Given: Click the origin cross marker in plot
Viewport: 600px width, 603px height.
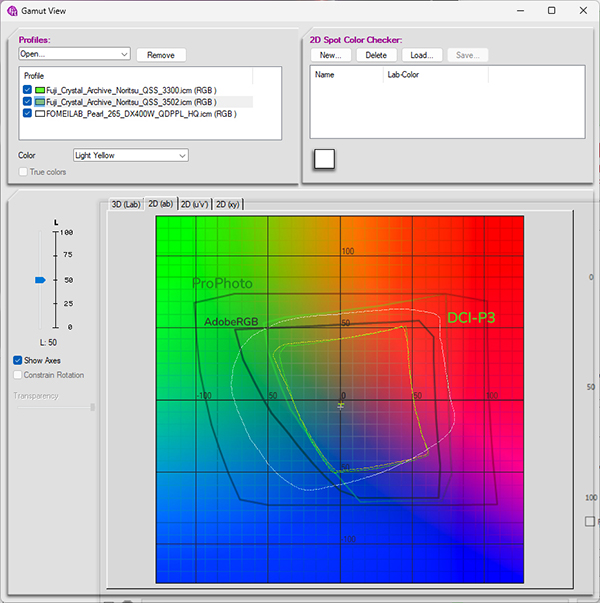Looking at the screenshot, I should (341, 405).
